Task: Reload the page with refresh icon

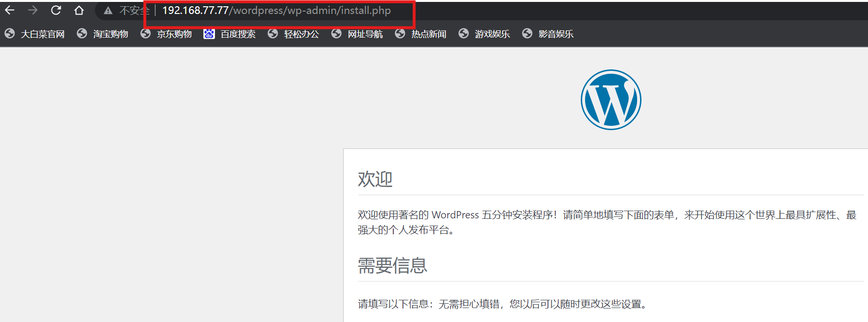Action: point(56,10)
